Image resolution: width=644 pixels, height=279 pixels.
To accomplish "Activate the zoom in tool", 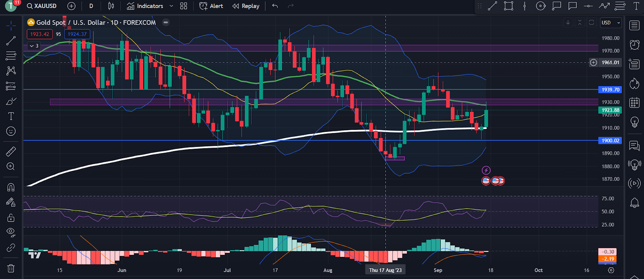I will 11,166.
